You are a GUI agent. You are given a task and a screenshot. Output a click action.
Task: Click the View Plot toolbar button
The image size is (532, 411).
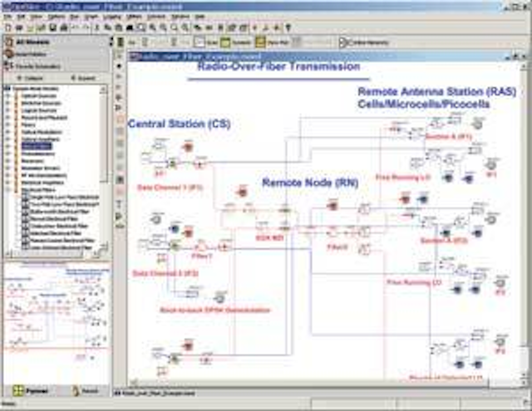[x=272, y=42]
